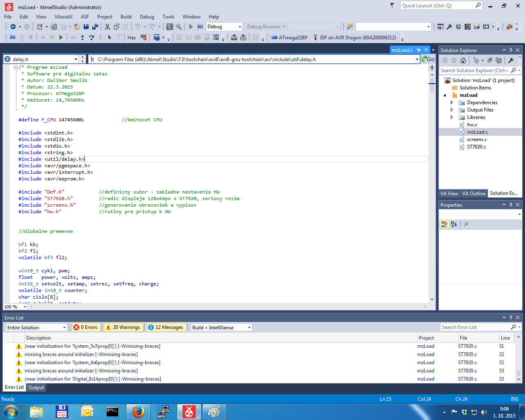Image resolution: width=525 pixels, height=420 pixels.
Task: Click Start Debugging and Break icon
Action: (x=200, y=27)
